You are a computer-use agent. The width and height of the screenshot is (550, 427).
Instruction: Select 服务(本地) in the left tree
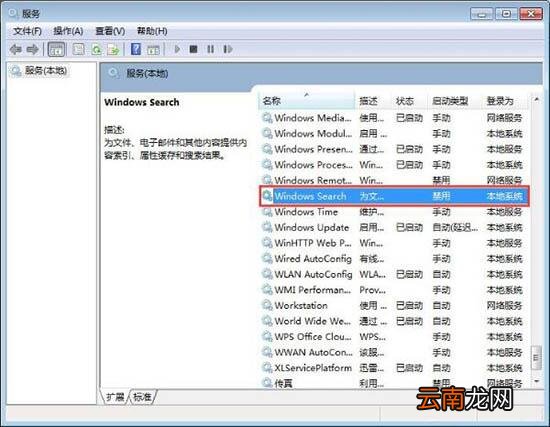[x=46, y=71]
